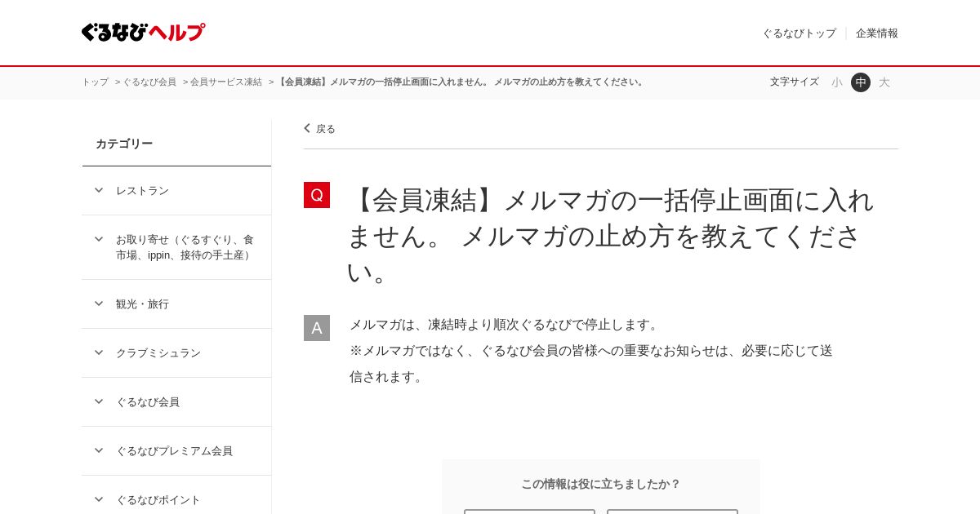Click current page breadcrumb 【会員凍結】メルマガ
The height and width of the screenshot is (514, 980).
click(x=461, y=82)
